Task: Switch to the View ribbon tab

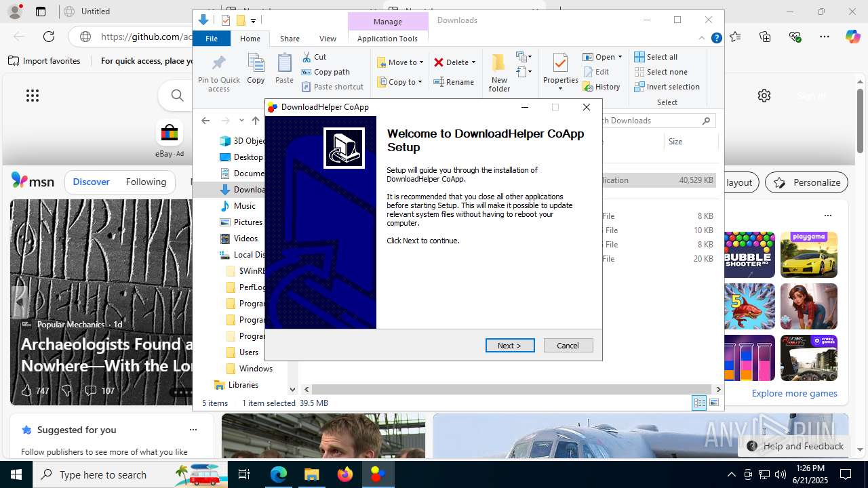Action: pos(328,39)
